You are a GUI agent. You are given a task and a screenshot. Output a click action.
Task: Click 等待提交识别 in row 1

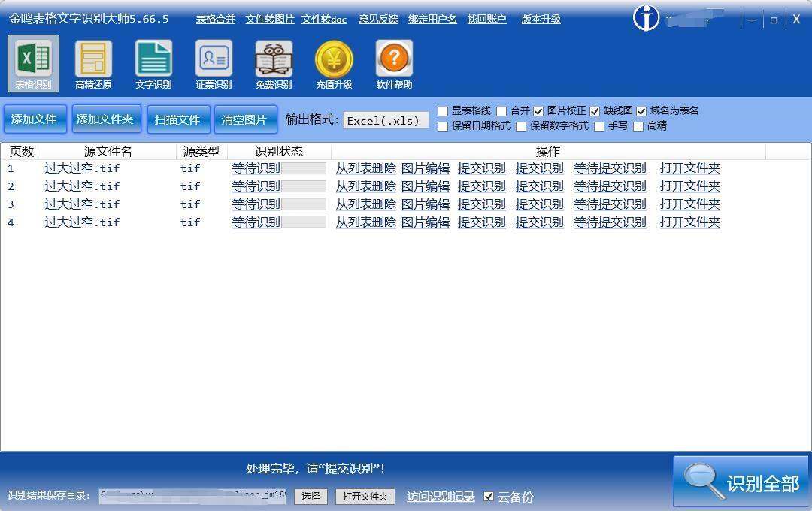(x=610, y=168)
